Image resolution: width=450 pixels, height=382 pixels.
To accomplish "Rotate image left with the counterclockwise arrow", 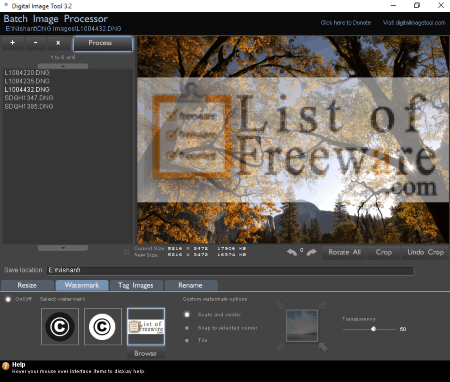I will (x=292, y=252).
